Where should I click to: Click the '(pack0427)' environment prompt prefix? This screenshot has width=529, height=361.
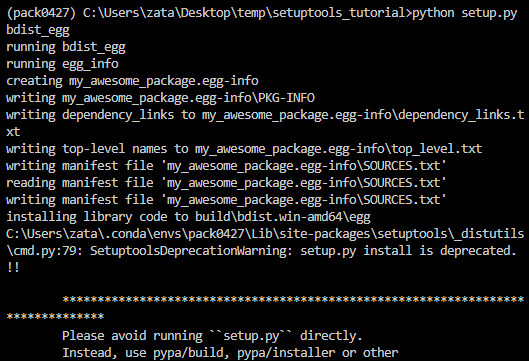41,13
